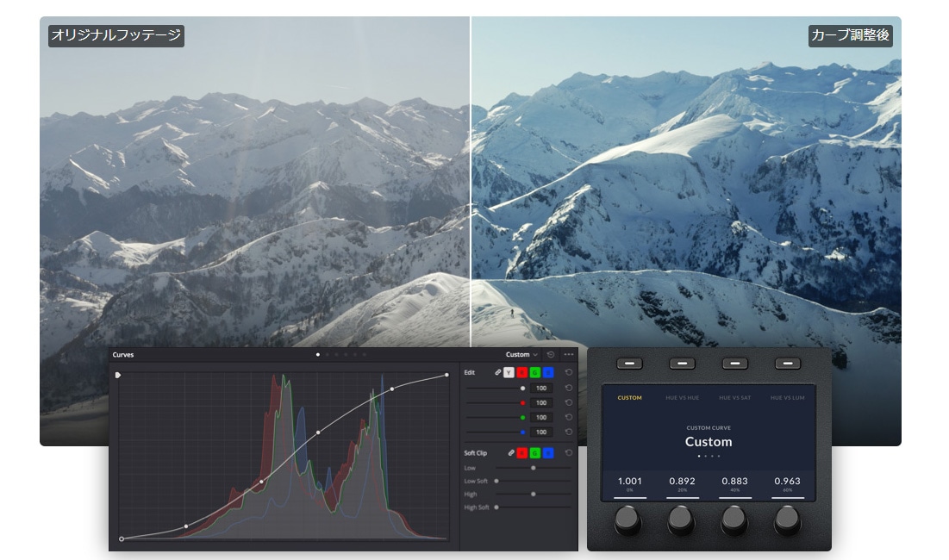Select the middle control point on curve
The width and height of the screenshot is (949, 560).
pyautogui.click(x=318, y=432)
